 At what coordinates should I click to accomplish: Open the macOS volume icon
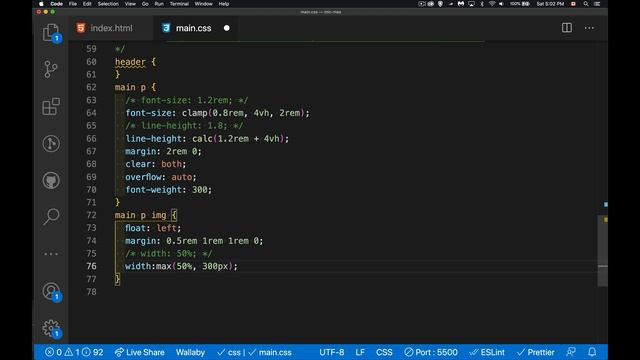(501, 4)
